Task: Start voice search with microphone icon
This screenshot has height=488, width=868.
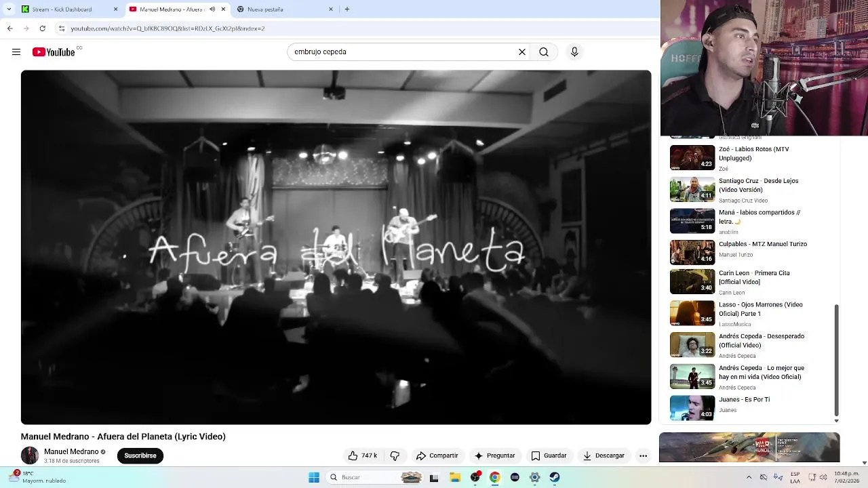Action: point(574,52)
